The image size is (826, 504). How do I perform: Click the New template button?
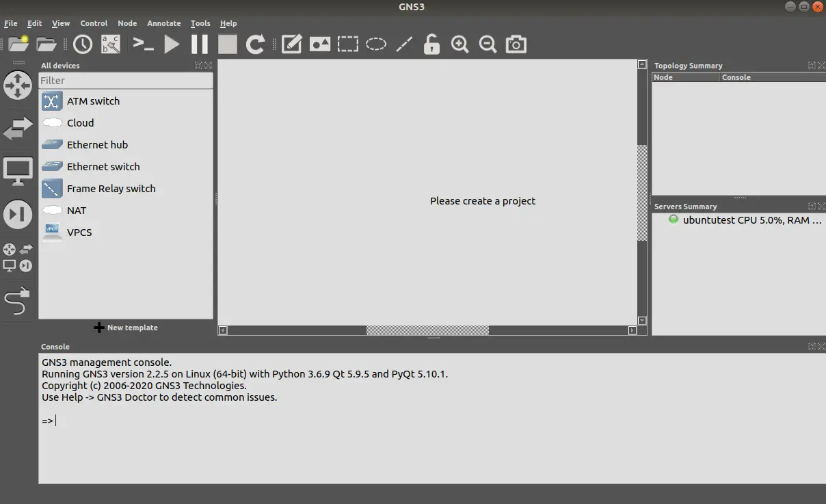[x=126, y=328]
